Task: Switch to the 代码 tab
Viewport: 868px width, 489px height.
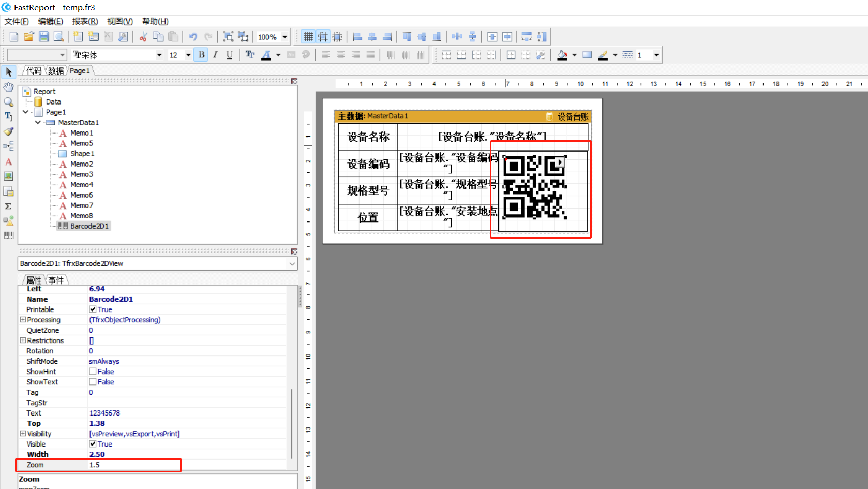Action: point(34,70)
